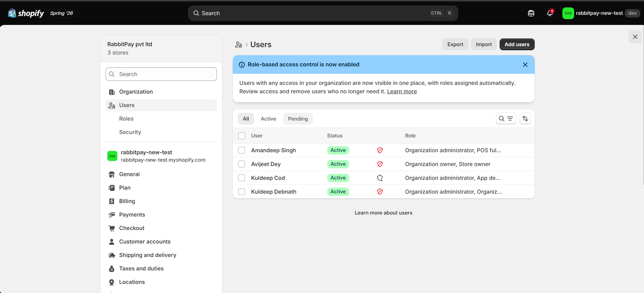This screenshot has height=293, width=644.
Task: Click the Payments sidebar icon
Action: (112, 215)
